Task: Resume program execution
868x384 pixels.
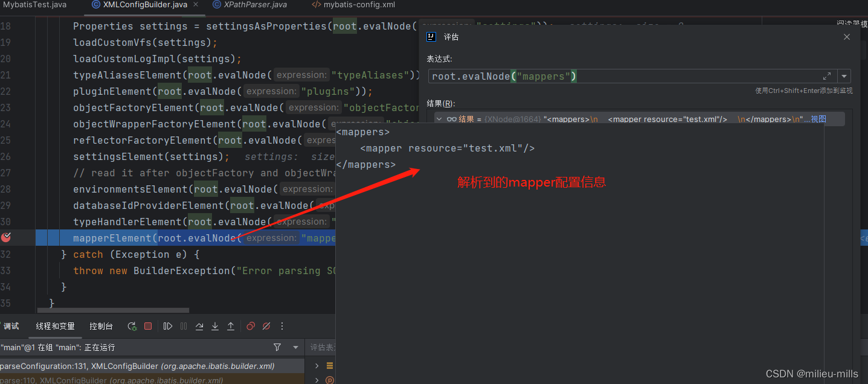Action: [x=168, y=326]
